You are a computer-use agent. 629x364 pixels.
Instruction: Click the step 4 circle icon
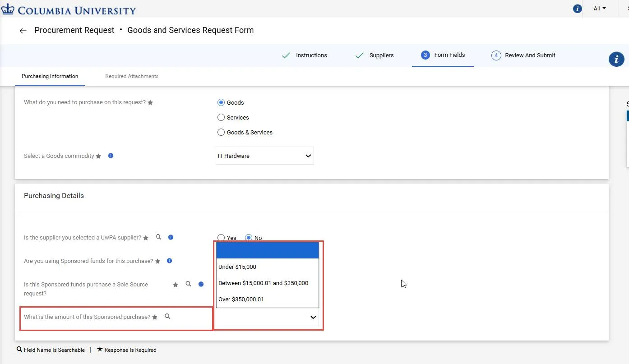[x=496, y=55]
